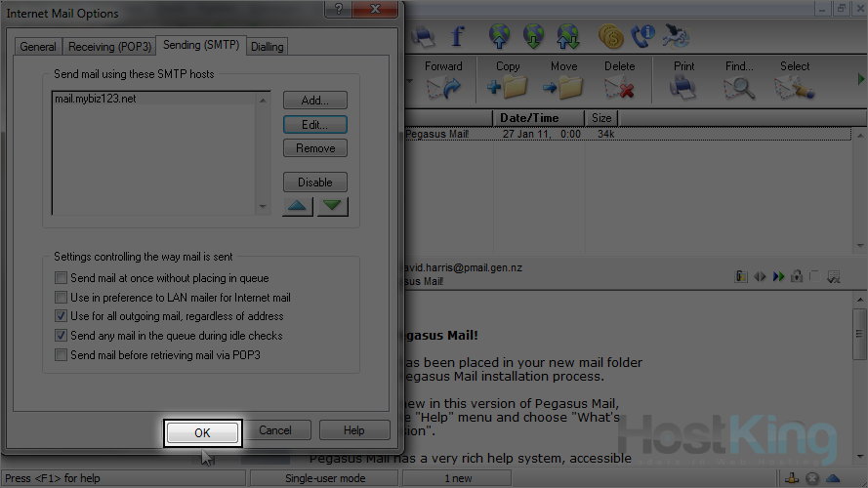This screenshot has width=868, height=488.
Task: Click the Forward message toolbar icon
Action: pyautogui.click(x=442, y=88)
